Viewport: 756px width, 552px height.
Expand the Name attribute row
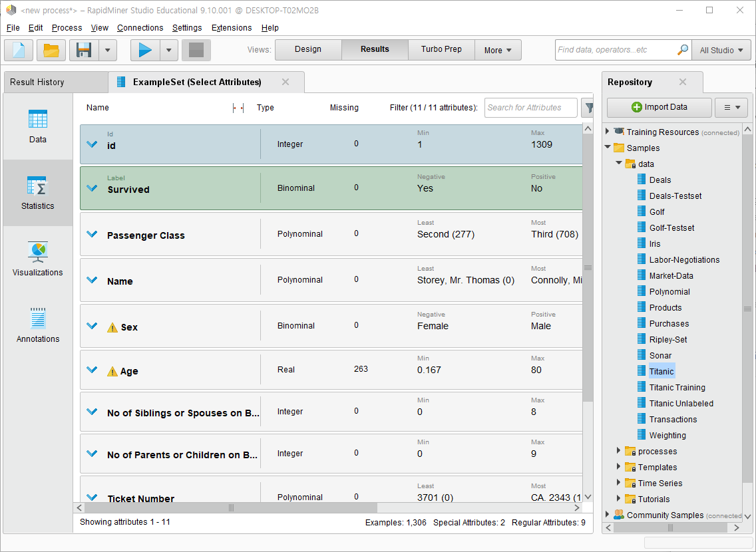click(x=92, y=280)
